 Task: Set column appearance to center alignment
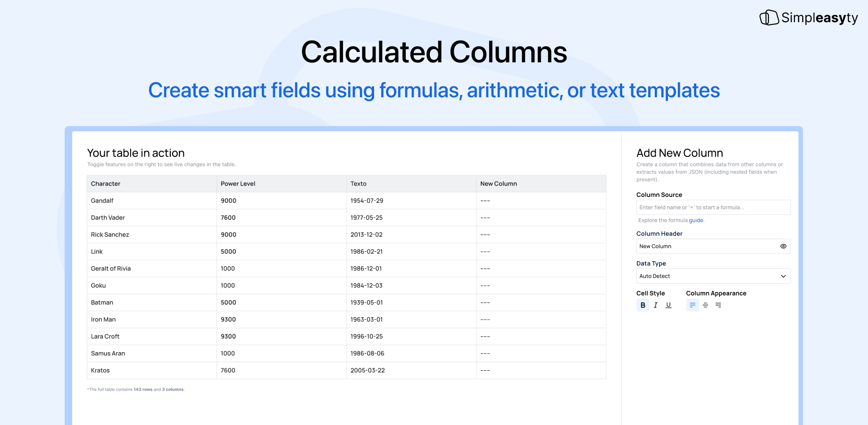(705, 305)
